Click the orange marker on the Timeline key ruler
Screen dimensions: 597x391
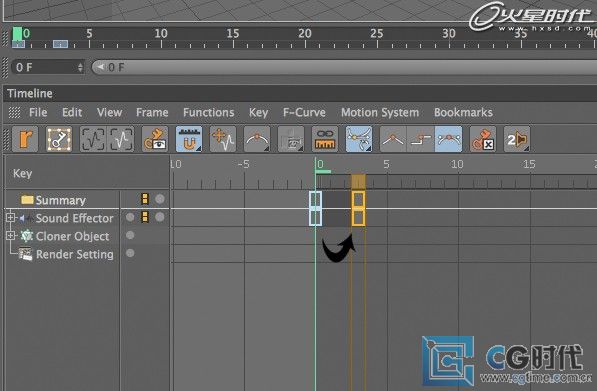click(358, 182)
